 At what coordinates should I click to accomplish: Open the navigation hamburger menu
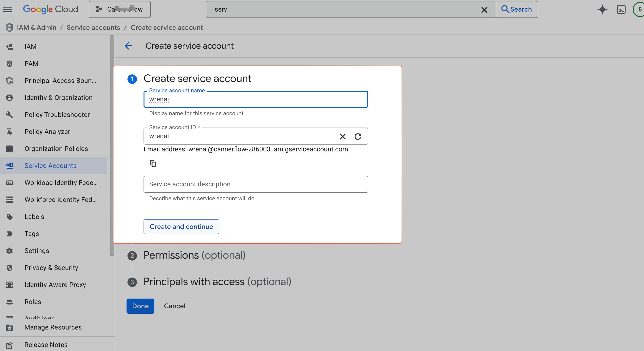pyautogui.click(x=7, y=9)
